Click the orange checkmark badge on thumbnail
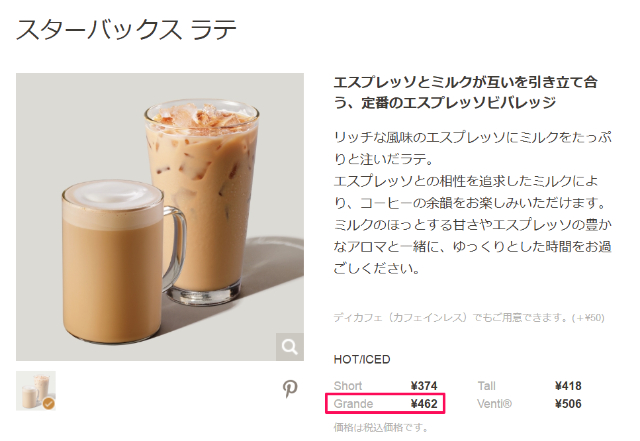The height and width of the screenshot is (441, 640). [x=49, y=404]
